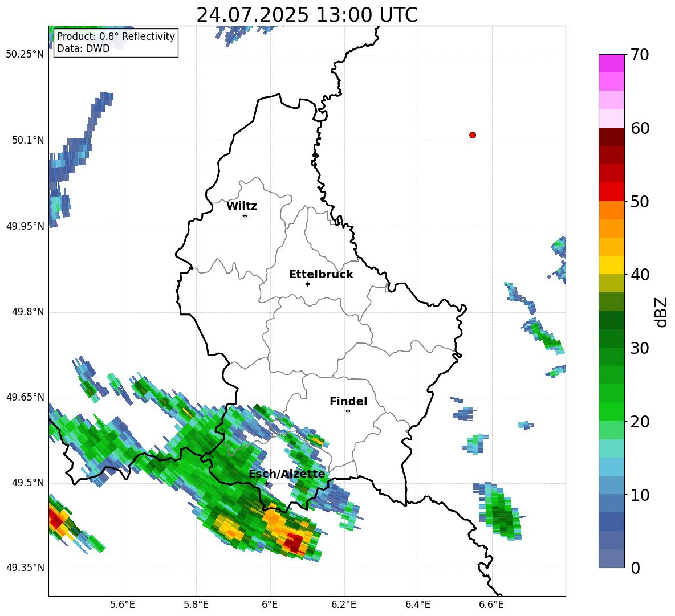The height and width of the screenshot is (616, 675).
Task: Click the magenta top band of the colorbar
Action: (x=611, y=63)
